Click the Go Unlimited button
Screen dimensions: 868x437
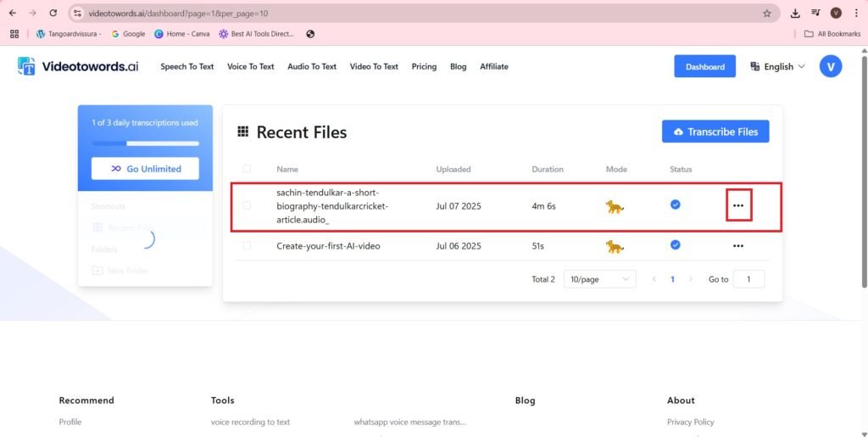tap(145, 169)
